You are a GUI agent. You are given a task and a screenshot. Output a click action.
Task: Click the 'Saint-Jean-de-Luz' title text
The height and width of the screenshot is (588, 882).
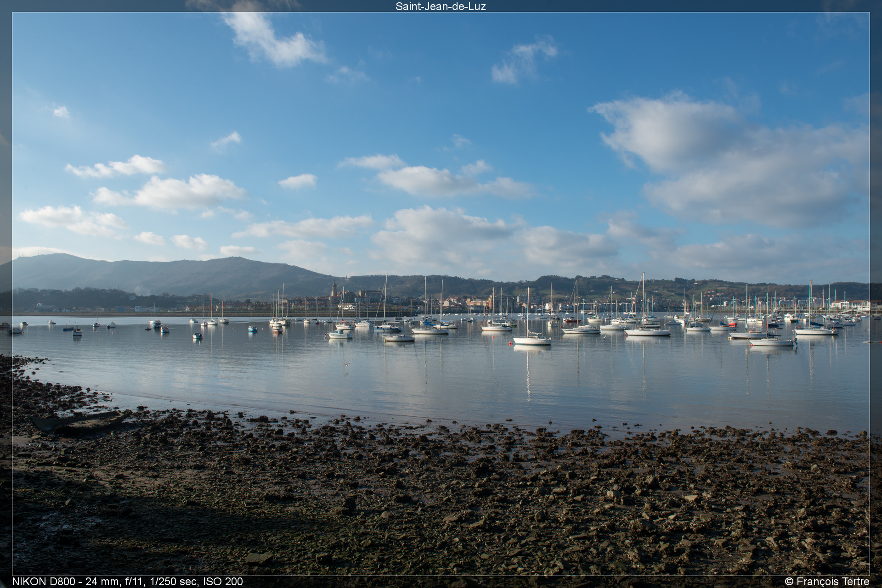(x=441, y=6)
